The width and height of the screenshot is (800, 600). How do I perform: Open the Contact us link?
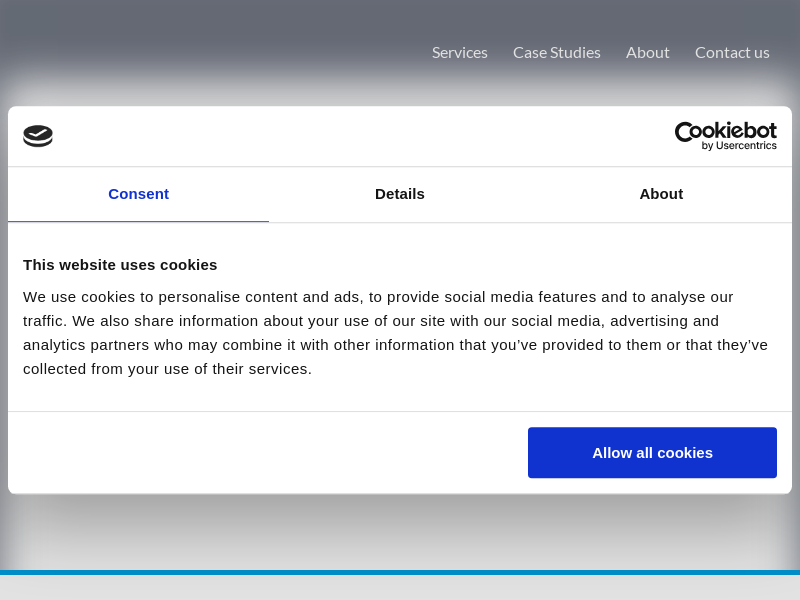732,52
